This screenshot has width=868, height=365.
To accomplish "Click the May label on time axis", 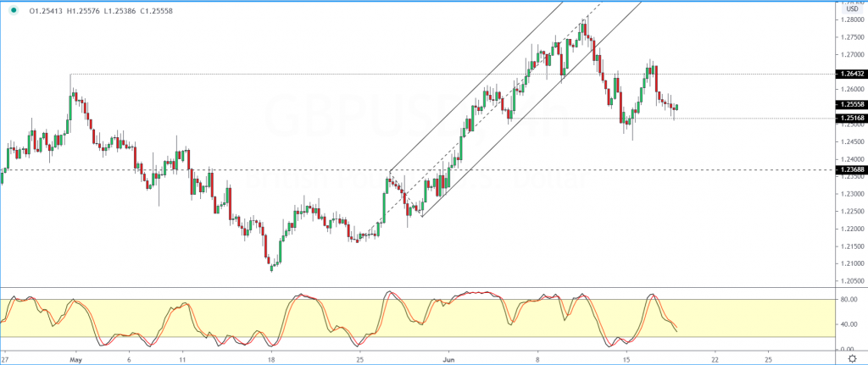I will pos(75,358).
